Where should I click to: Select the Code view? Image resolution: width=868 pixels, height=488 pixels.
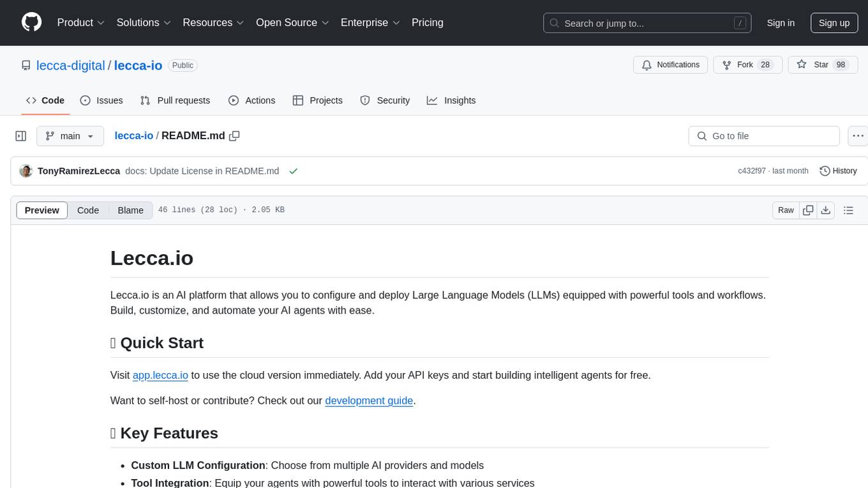[x=88, y=210]
